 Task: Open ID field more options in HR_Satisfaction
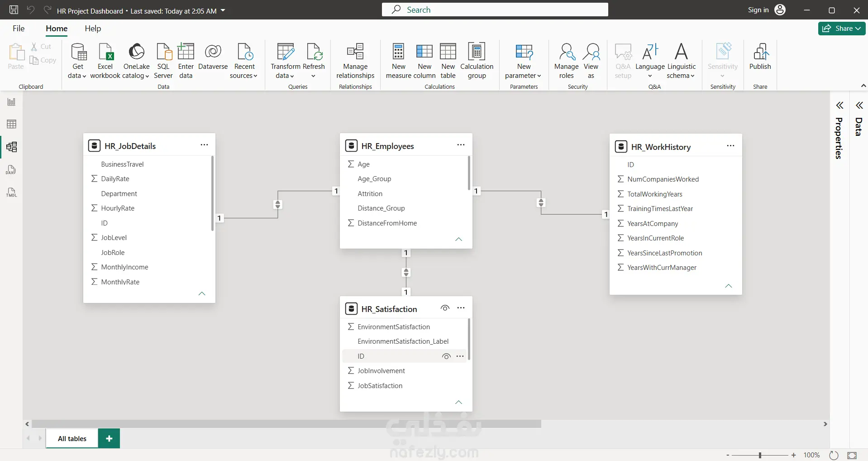[x=460, y=356]
